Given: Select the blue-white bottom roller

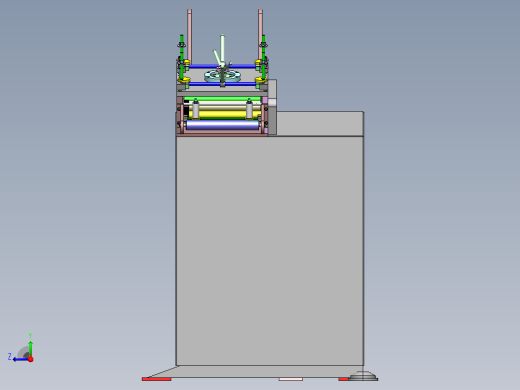Looking at the screenshot, I should pos(223,125).
